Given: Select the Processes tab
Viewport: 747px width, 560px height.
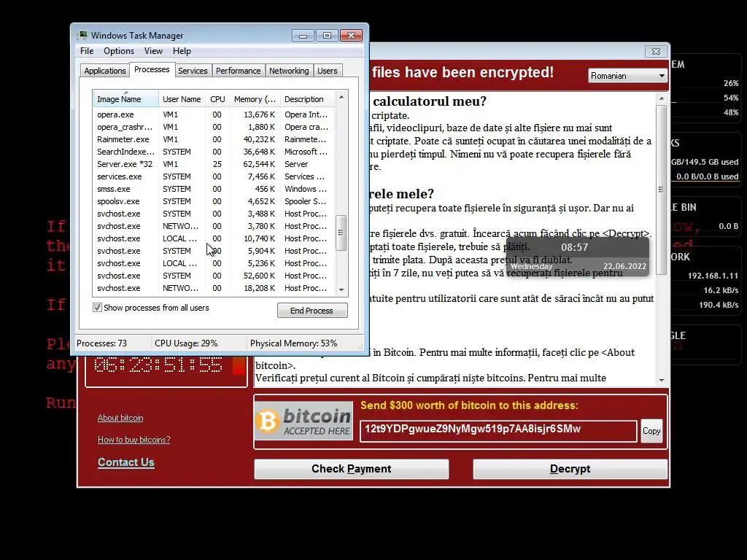Looking at the screenshot, I should click(152, 69).
